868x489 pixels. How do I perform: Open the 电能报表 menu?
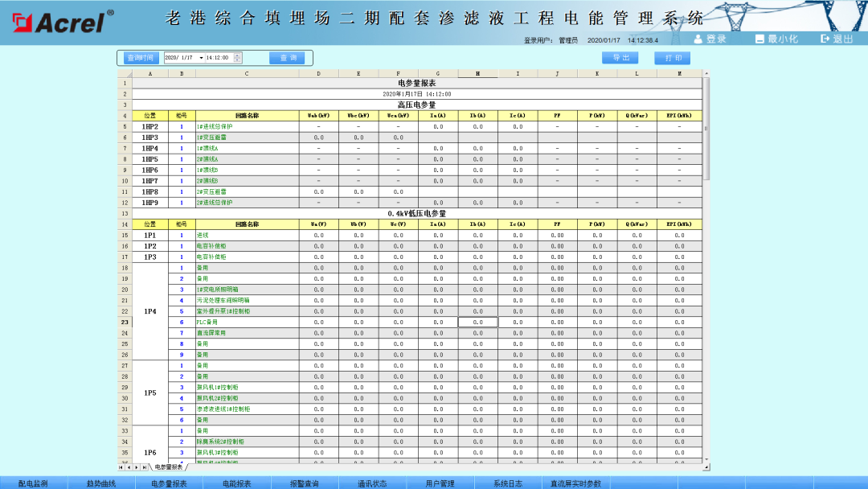(237, 483)
